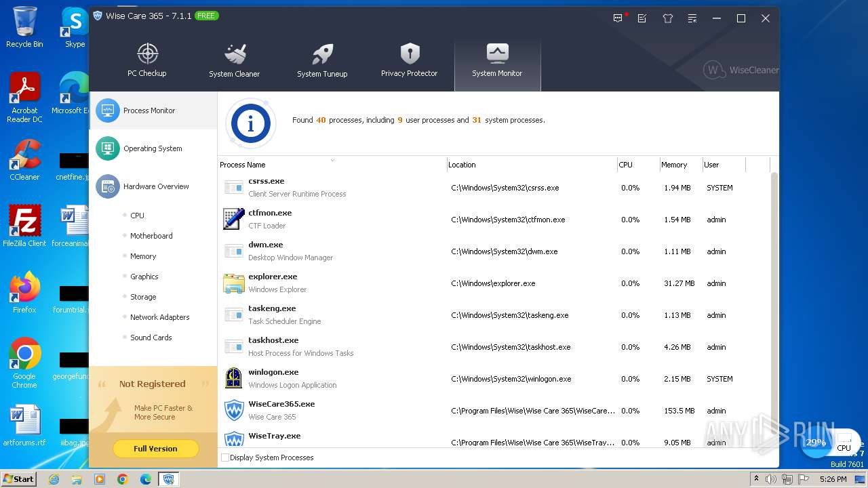The width and height of the screenshot is (868, 488).
Task: Open Internet Explorer from taskbar
Action: pos(54,479)
